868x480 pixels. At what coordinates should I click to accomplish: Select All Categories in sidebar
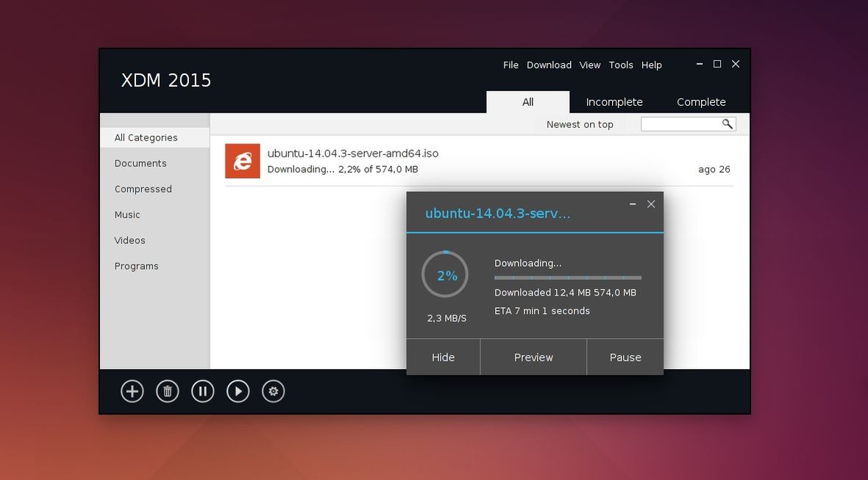click(x=155, y=137)
